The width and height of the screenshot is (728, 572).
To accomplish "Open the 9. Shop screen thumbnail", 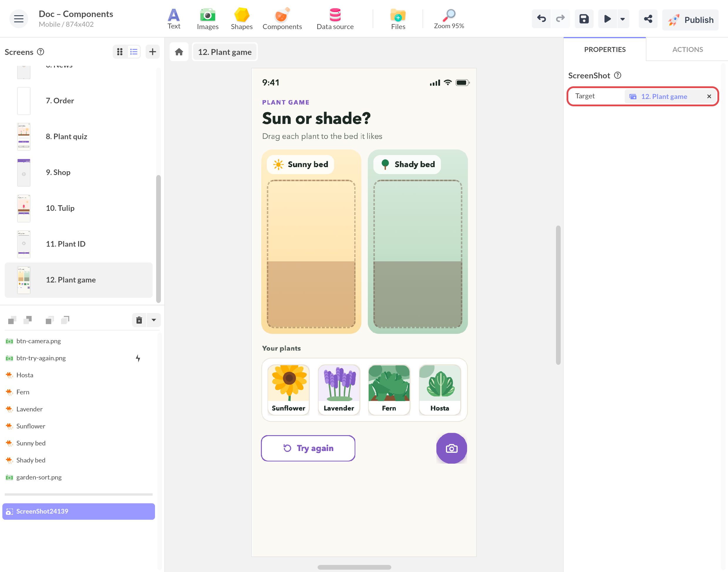I will pos(24,172).
